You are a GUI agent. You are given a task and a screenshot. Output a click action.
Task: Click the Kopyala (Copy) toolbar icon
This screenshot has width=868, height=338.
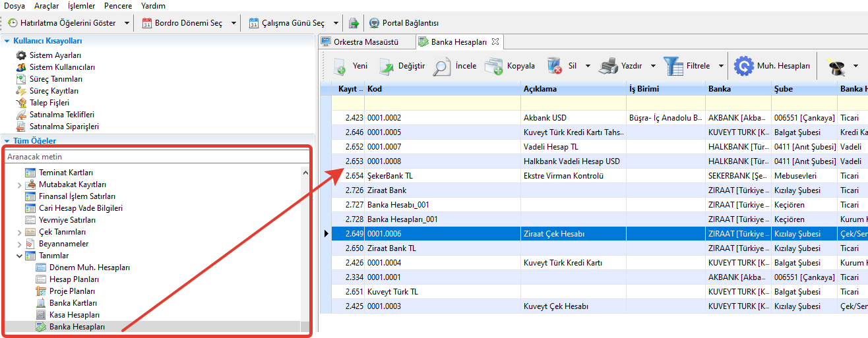click(493, 66)
